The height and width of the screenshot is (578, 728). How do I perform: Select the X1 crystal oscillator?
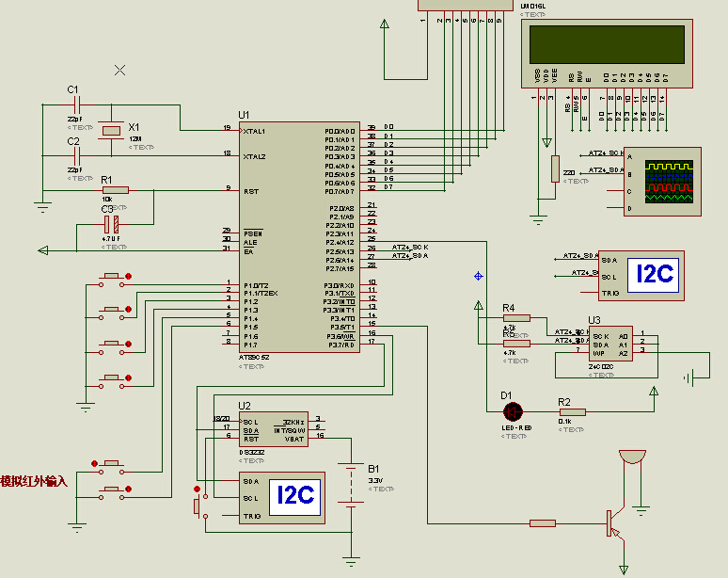[x=111, y=130]
